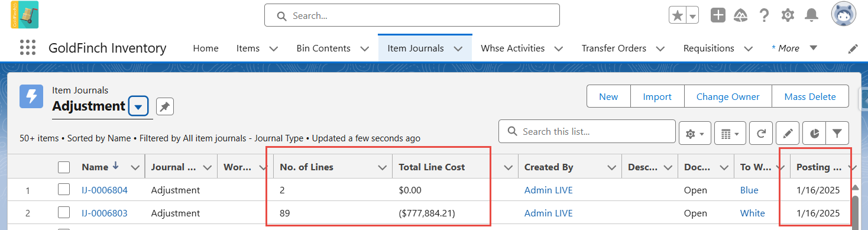868x230 pixels.
Task: Show the charts panel
Action: (x=814, y=134)
